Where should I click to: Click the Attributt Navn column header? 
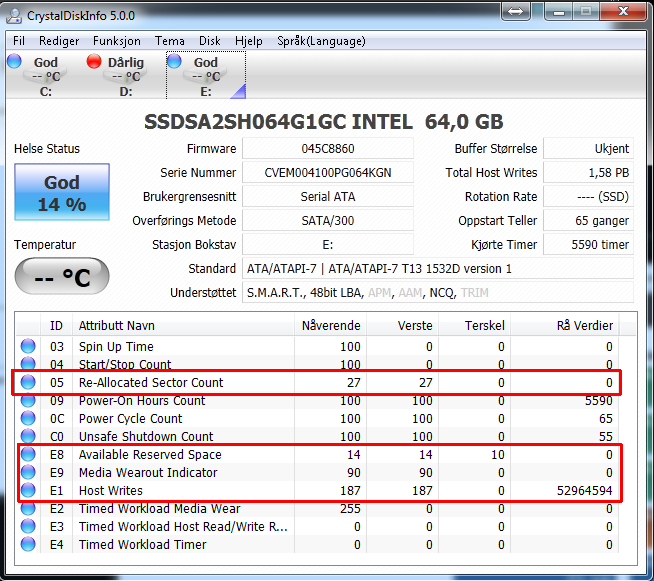pyautogui.click(x=183, y=325)
